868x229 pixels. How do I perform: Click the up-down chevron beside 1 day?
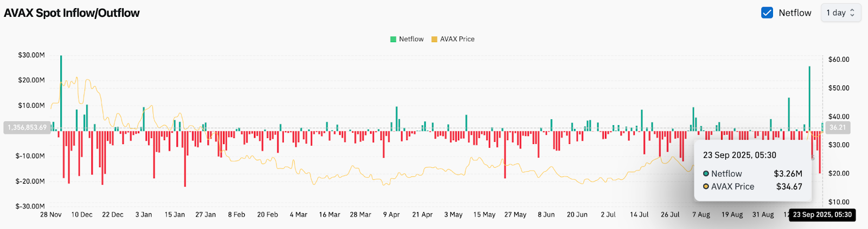852,13
